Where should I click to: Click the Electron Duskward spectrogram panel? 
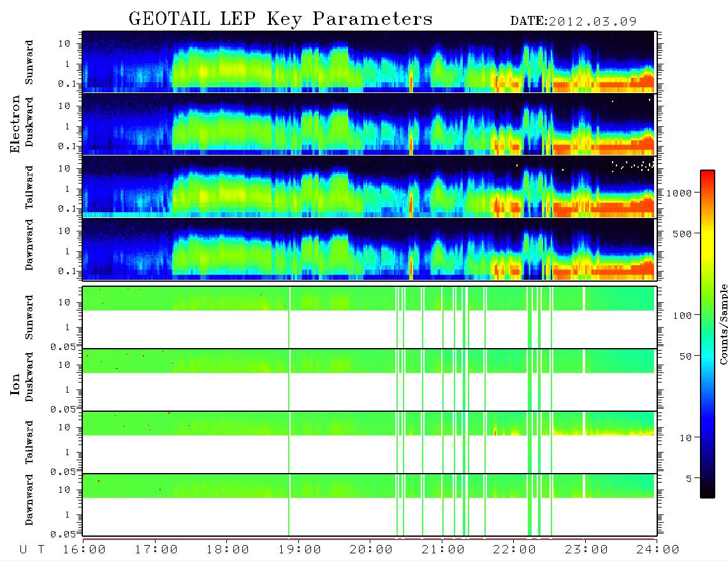[368, 124]
